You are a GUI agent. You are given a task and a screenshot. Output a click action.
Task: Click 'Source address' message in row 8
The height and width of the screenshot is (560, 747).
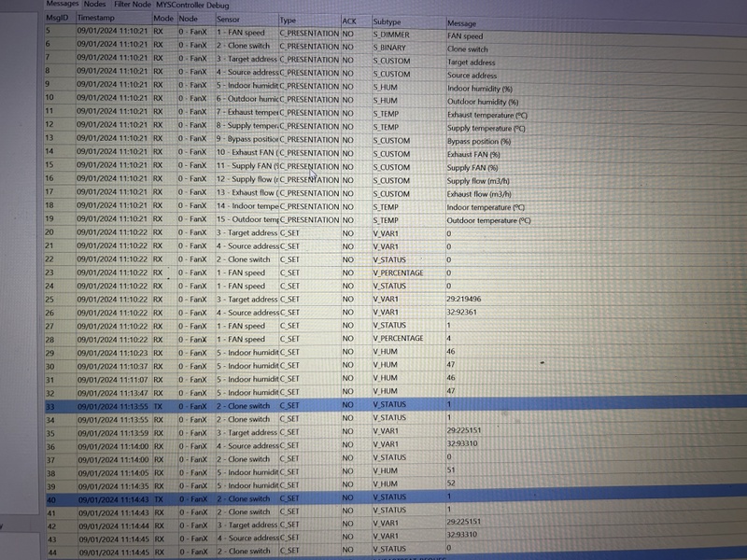(x=472, y=76)
